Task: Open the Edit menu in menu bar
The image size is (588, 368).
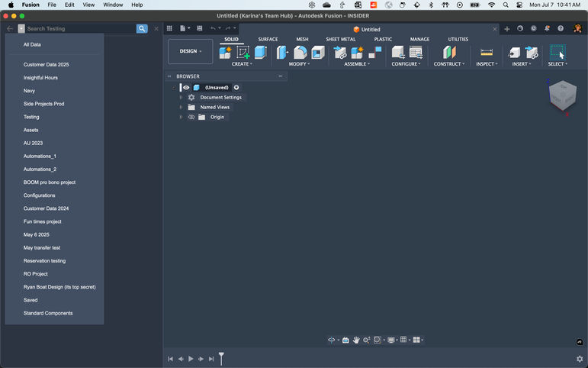Action: pyautogui.click(x=69, y=5)
